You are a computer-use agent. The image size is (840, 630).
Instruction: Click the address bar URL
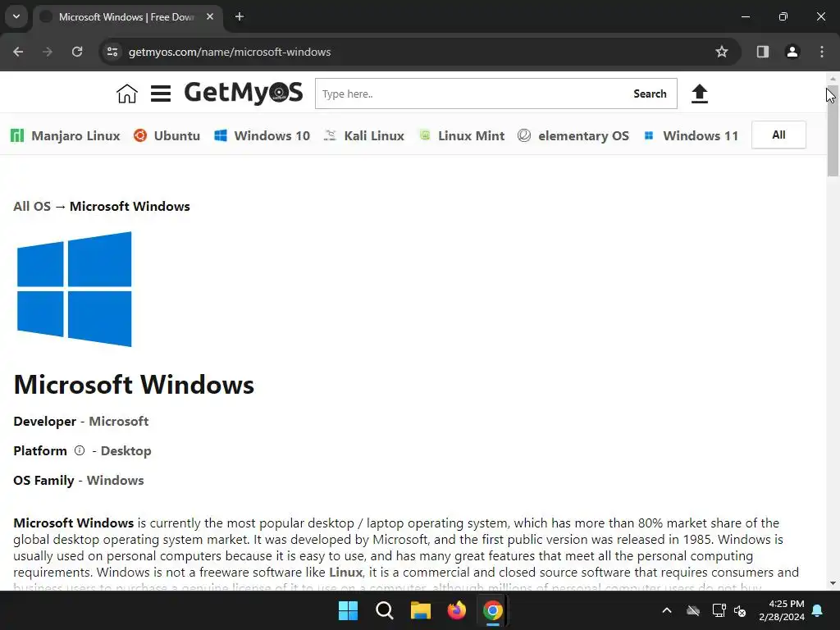point(230,52)
